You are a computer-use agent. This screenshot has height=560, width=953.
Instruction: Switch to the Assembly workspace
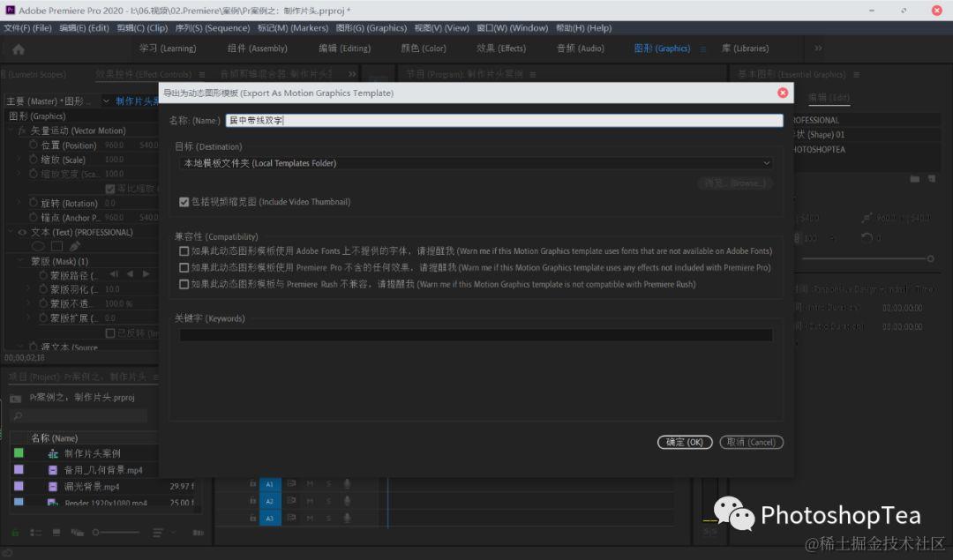pyautogui.click(x=257, y=49)
